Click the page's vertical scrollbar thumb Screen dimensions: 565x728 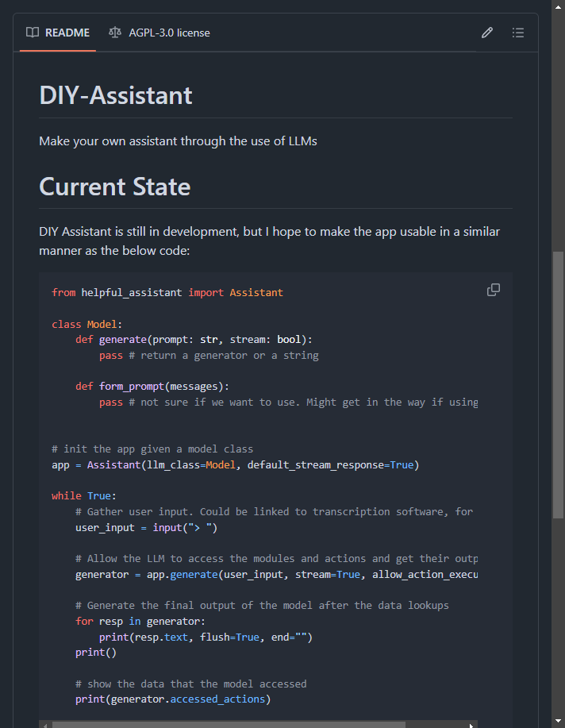click(558, 381)
